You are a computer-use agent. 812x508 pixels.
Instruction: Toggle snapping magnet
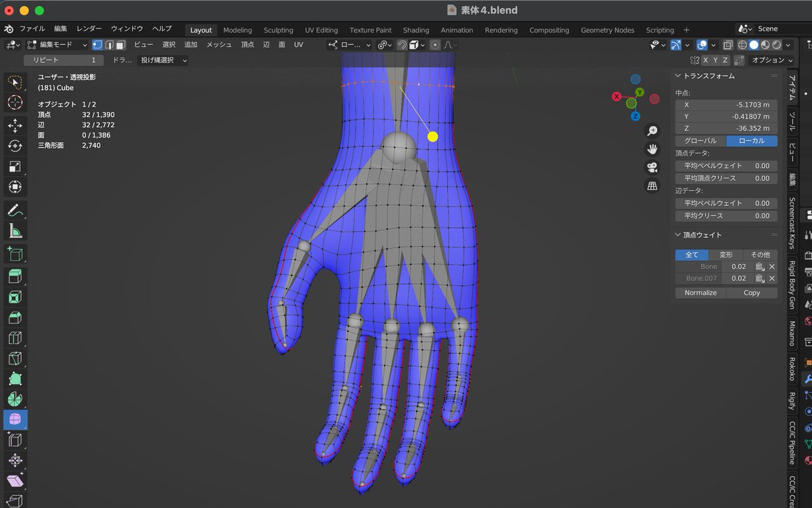[402, 45]
